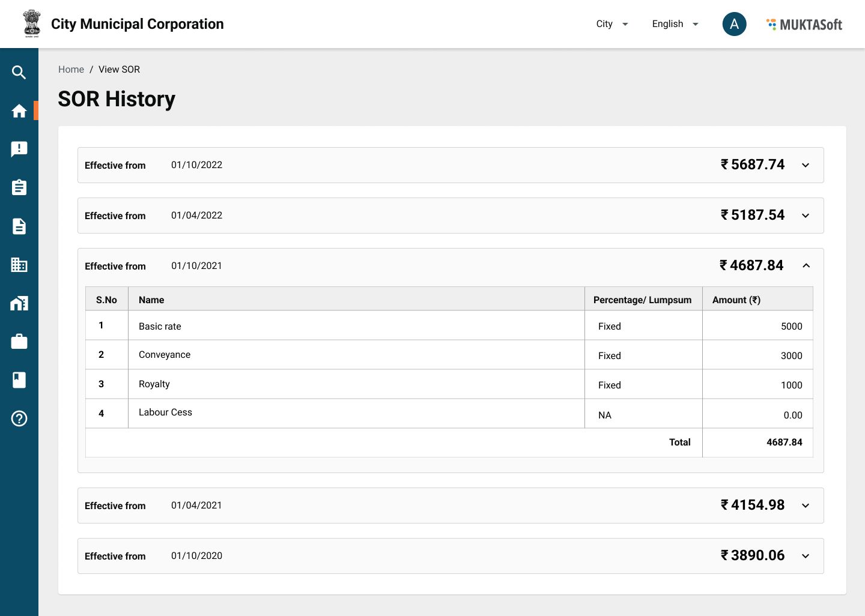Open the complaints feedback icon in sidebar

click(x=19, y=149)
